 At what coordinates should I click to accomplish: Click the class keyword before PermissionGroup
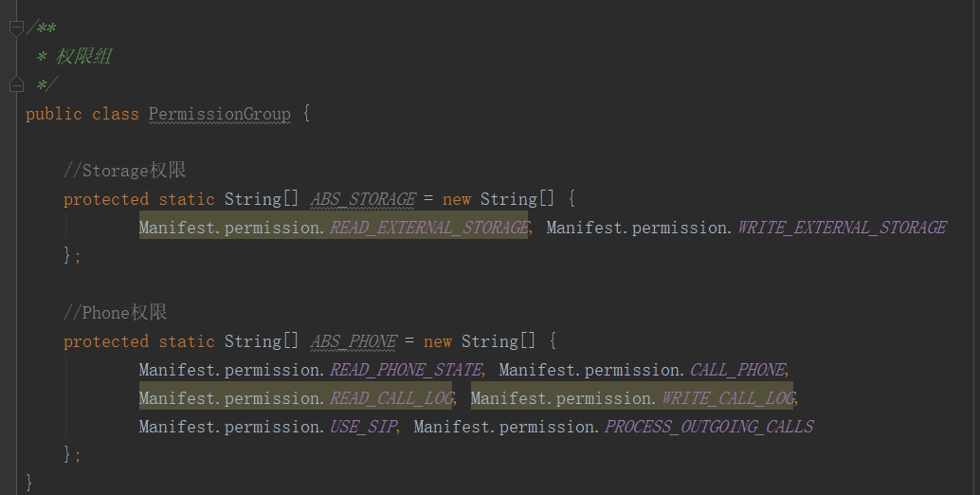point(115,114)
